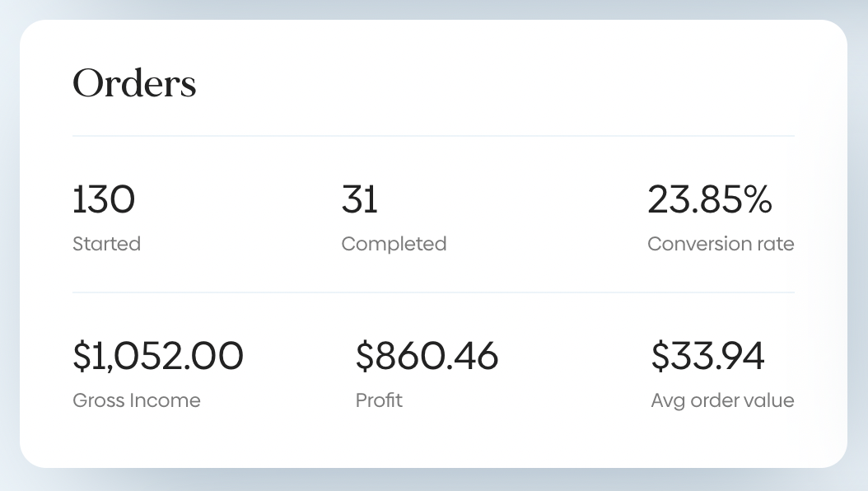
Task: Click the dollar sign in $1,052.00
Action: coord(80,357)
